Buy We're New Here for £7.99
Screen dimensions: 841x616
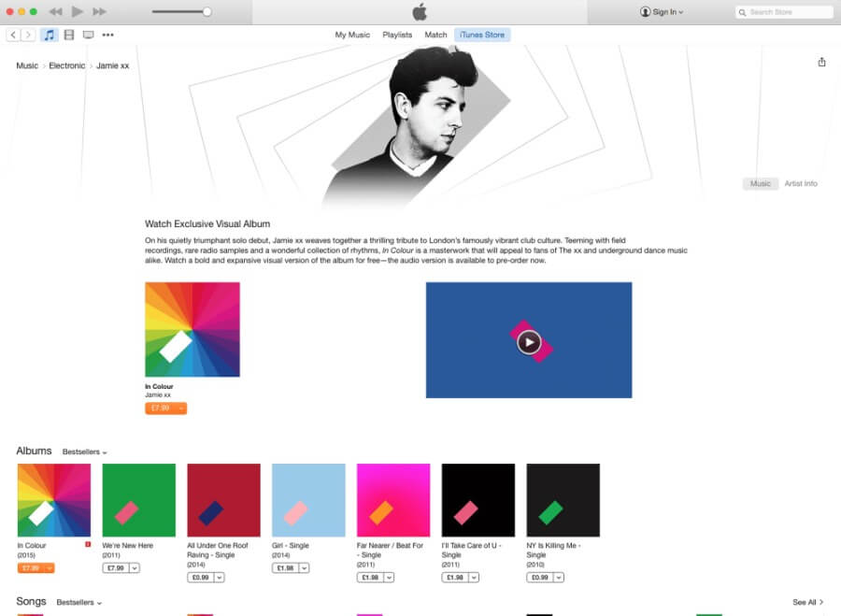(x=116, y=567)
